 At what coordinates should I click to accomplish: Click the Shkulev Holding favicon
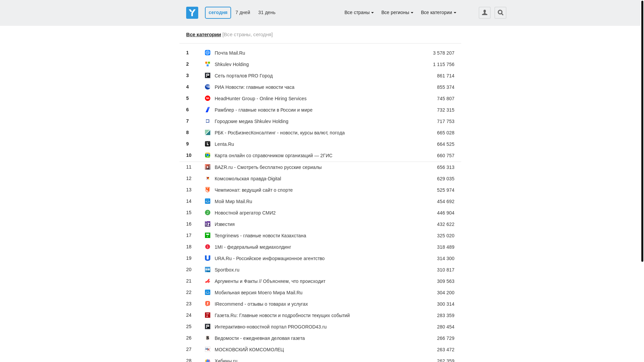tap(208, 64)
